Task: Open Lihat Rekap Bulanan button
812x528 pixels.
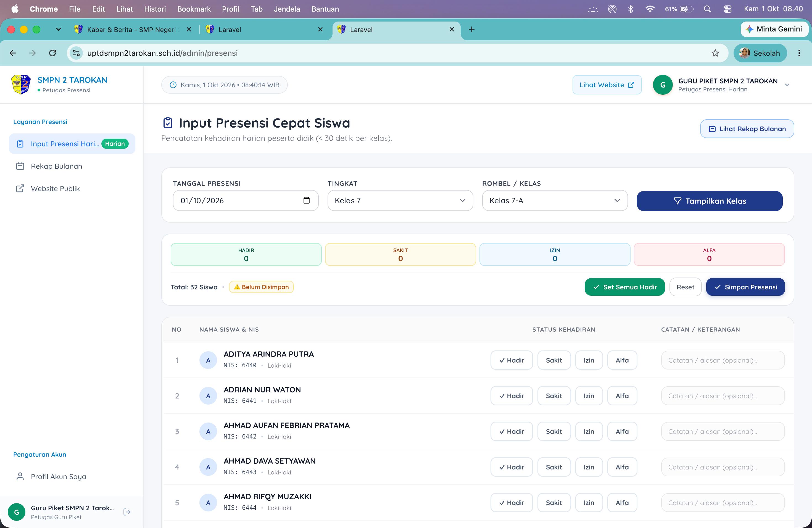Action: [x=747, y=129]
